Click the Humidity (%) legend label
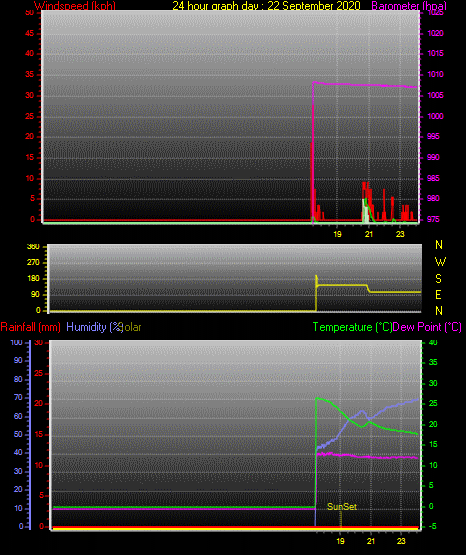Screen dimensions: 466x555 click(94, 327)
